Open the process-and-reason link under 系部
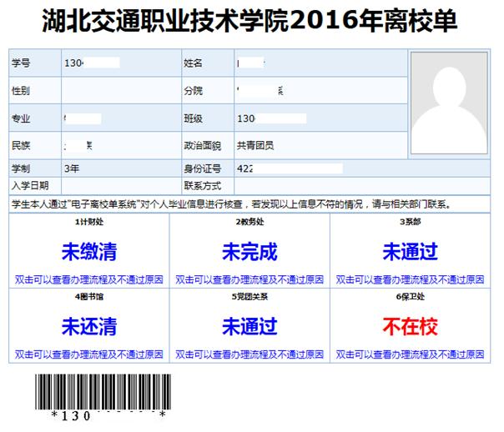Screen dimensions: 504x432 (410, 279)
